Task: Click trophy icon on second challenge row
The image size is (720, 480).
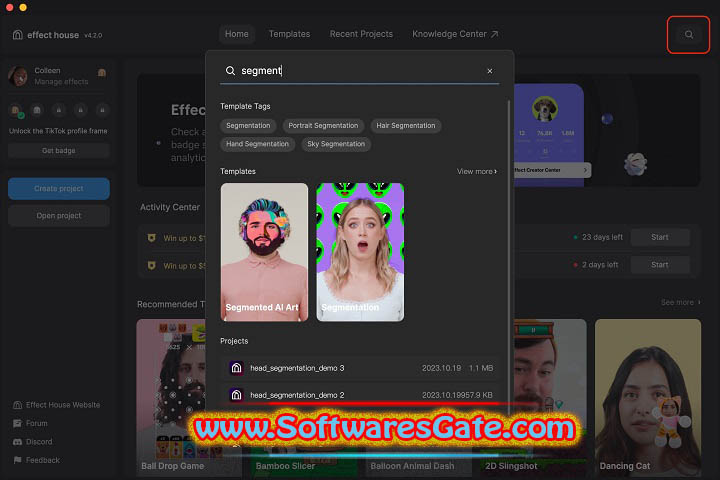Action: (152, 265)
